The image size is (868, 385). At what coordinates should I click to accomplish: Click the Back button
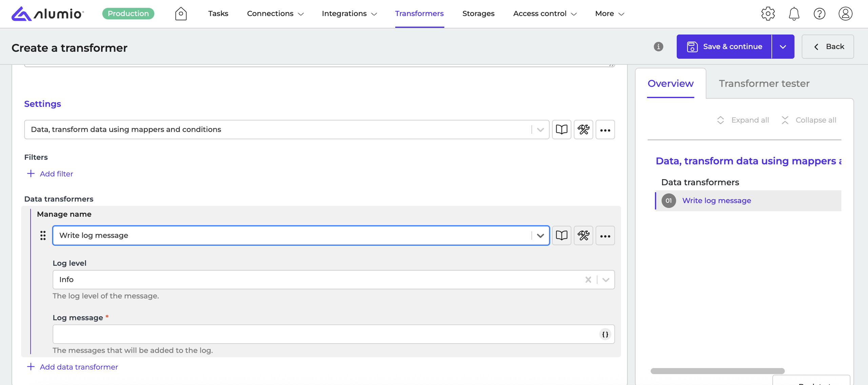(x=827, y=46)
